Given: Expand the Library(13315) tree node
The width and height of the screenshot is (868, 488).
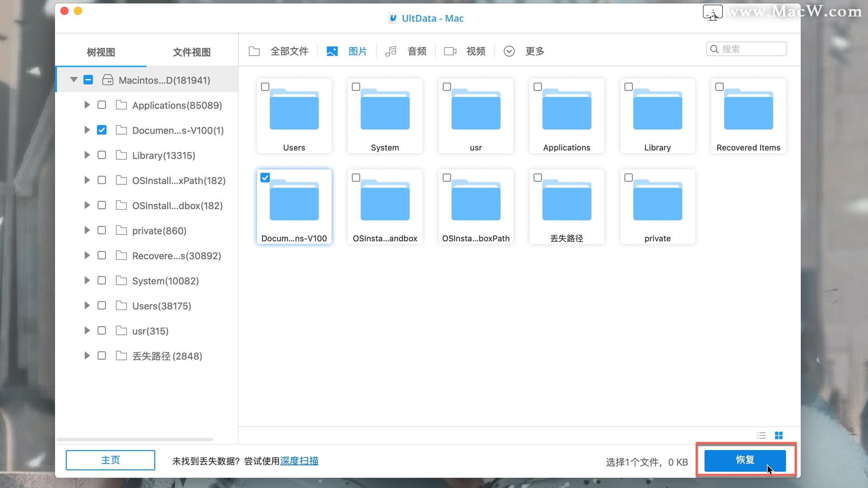Looking at the screenshot, I should [87, 155].
